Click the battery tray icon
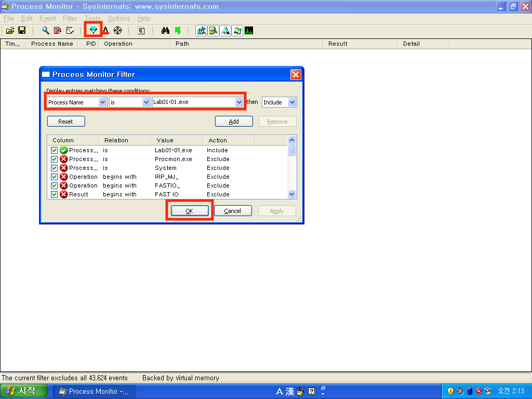The image size is (532, 399). coord(470,391)
